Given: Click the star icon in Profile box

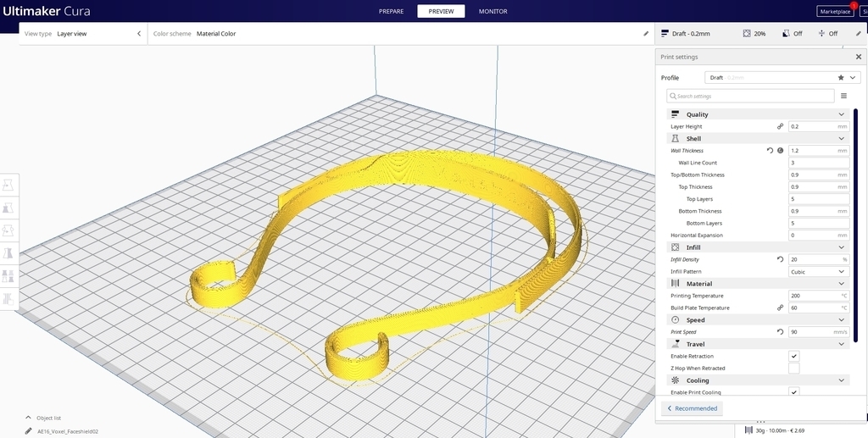Looking at the screenshot, I should coord(841,77).
